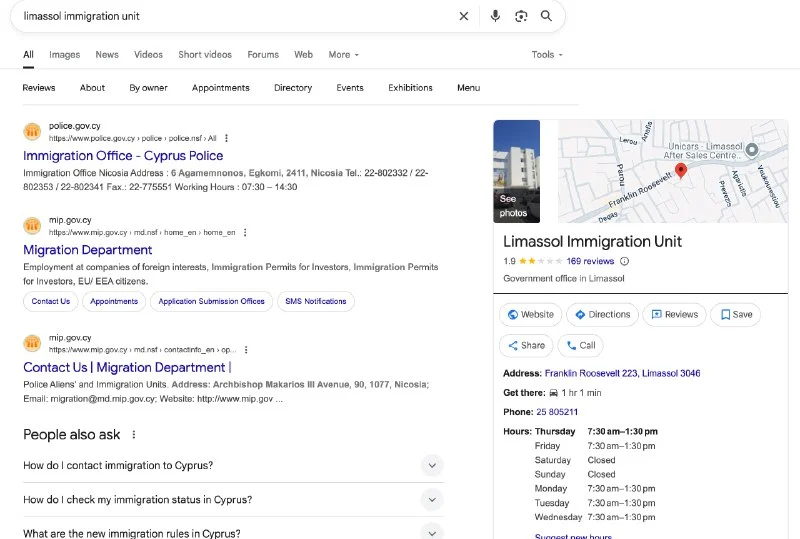800x539 pixels.
Task: Clear the search box with the X icon
Action: click(x=463, y=16)
